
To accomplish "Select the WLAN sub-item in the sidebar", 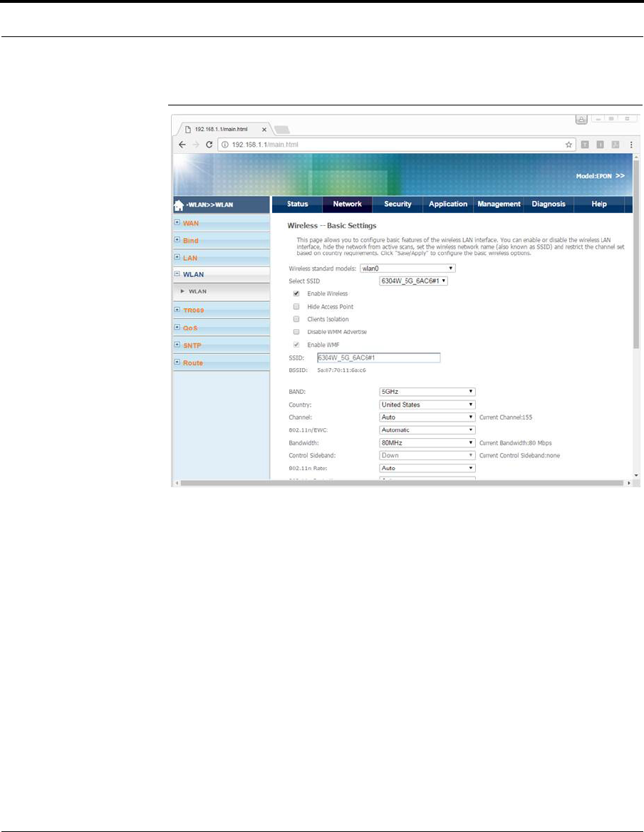I will pyautogui.click(x=197, y=291).
